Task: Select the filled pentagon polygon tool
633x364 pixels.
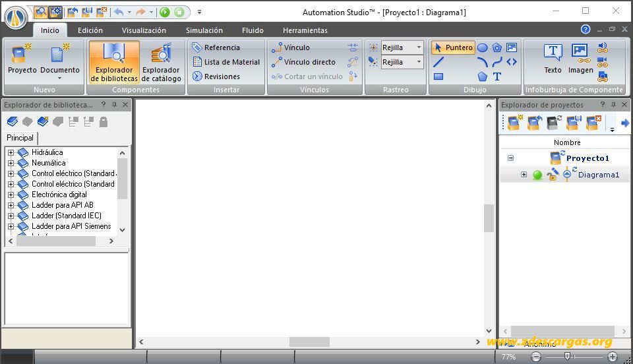Action: (x=483, y=76)
